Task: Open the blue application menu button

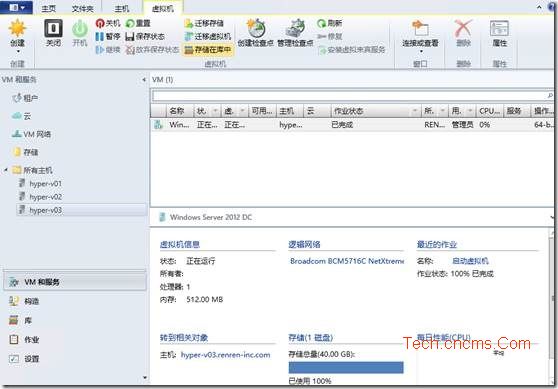Action: pyautogui.click(x=16, y=7)
